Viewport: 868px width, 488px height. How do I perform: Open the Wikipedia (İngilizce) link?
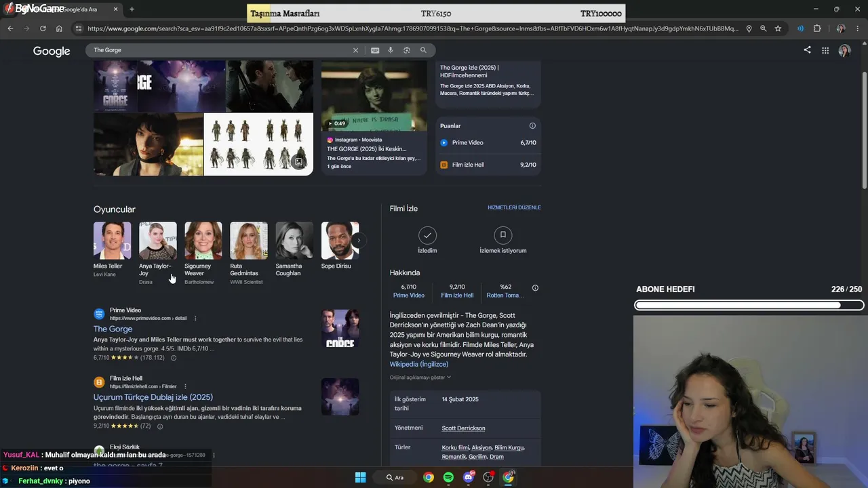(x=419, y=365)
